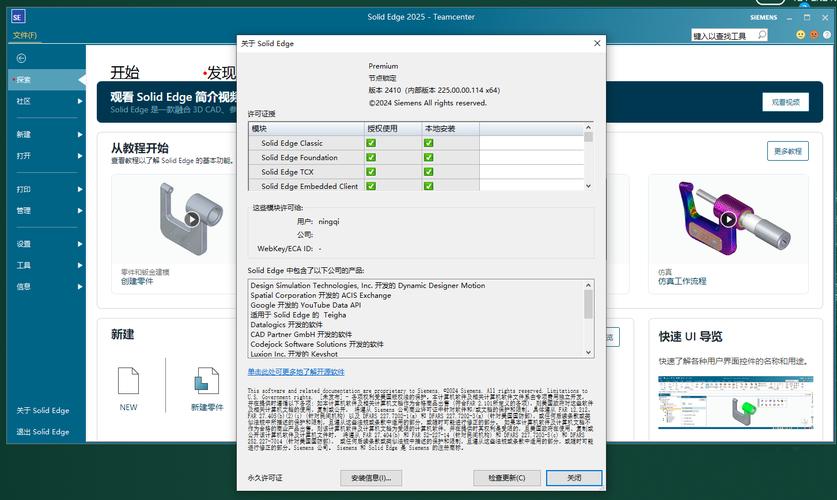
Task: Click the 安装信息(I)... button
Action: tap(371, 478)
